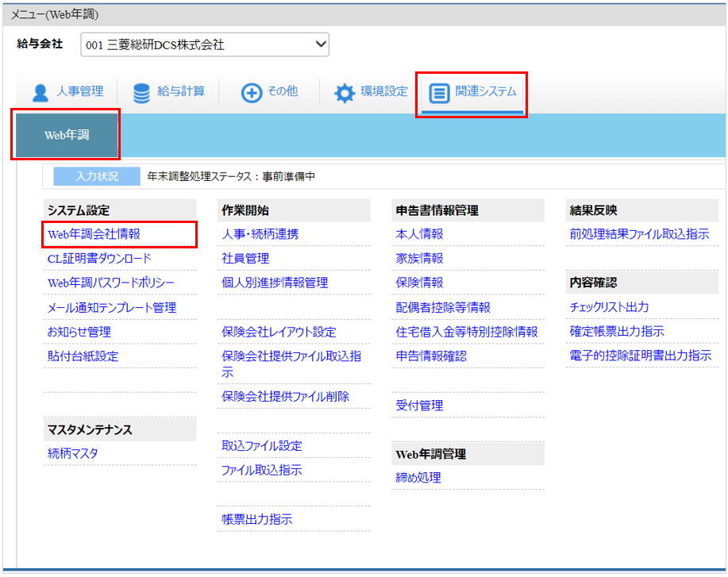
Task: Select the Web年調 submenu tab
Action: [67, 135]
